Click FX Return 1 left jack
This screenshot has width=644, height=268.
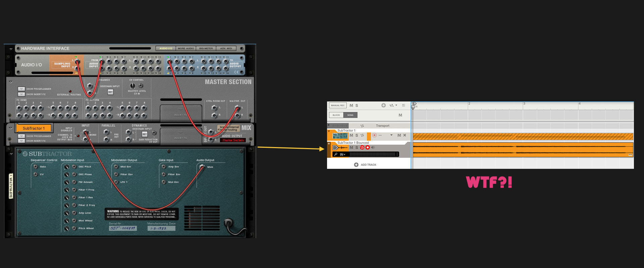click(x=88, y=108)
